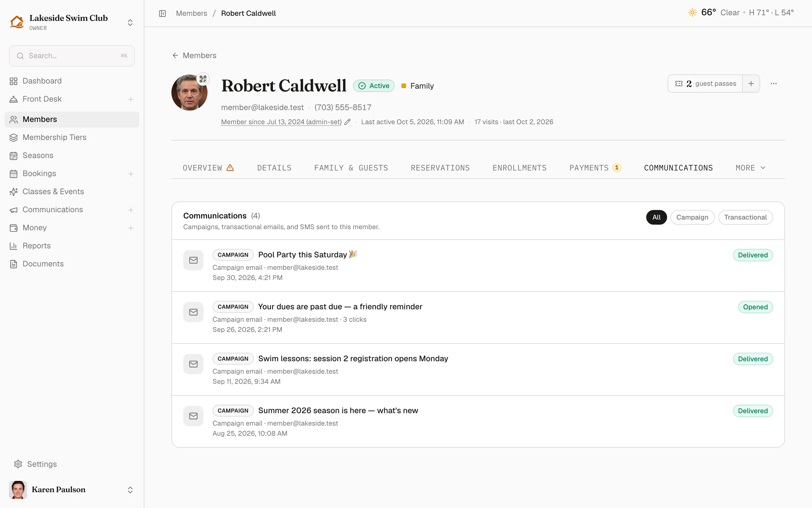
Task: Click Members in the breadcrumb
Action: tap(191, 14)
